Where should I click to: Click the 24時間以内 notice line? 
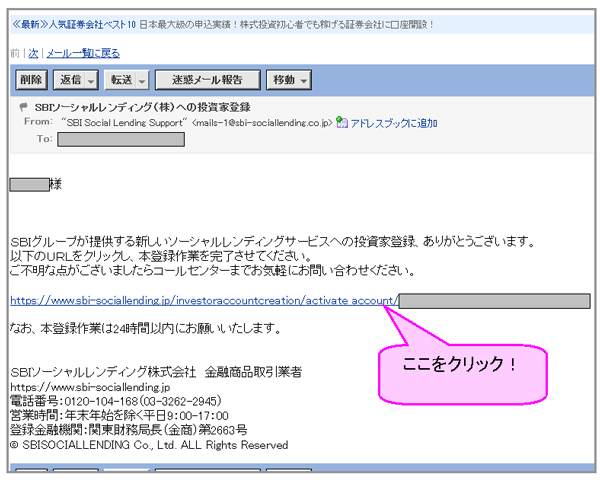146,328
